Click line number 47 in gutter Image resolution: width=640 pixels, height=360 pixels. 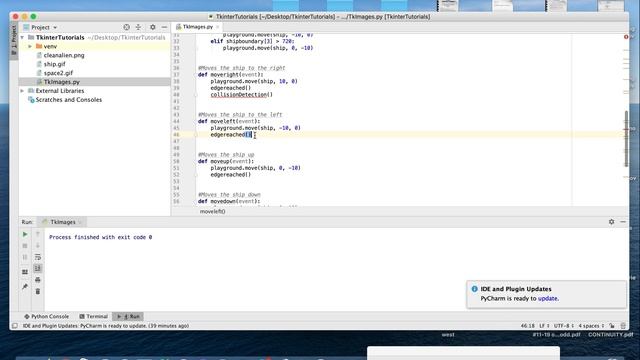[x=176, y=141]
